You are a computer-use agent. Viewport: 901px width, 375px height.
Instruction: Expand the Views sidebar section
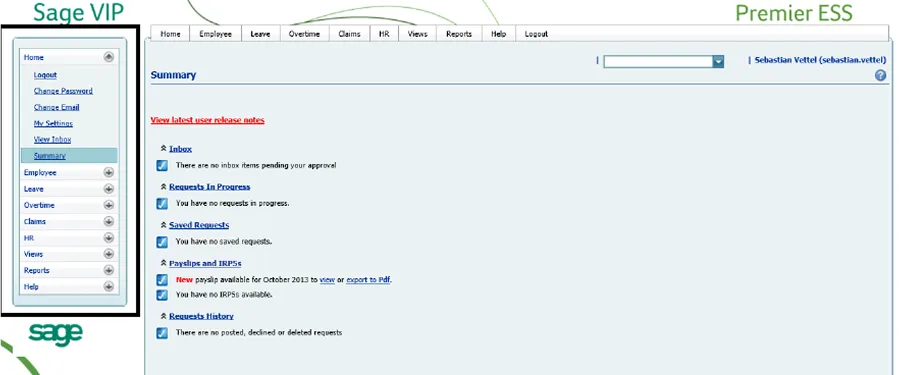click(109, 254)
